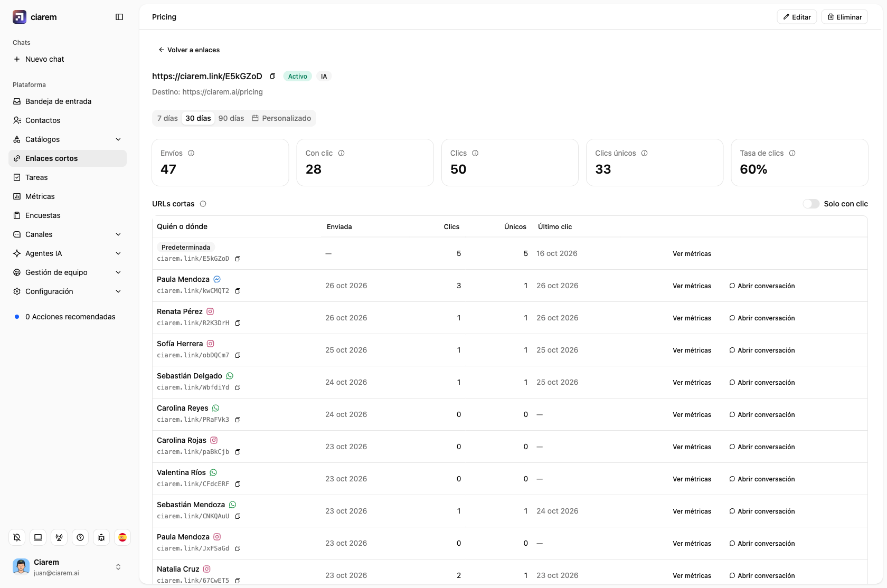
Task: Expand the Canales section
Action: point(68,234)
